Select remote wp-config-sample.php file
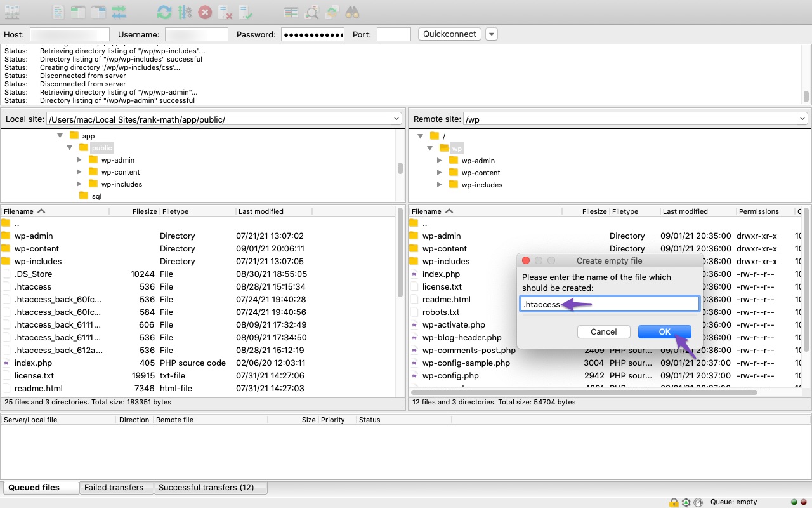 tap(606, 363)
